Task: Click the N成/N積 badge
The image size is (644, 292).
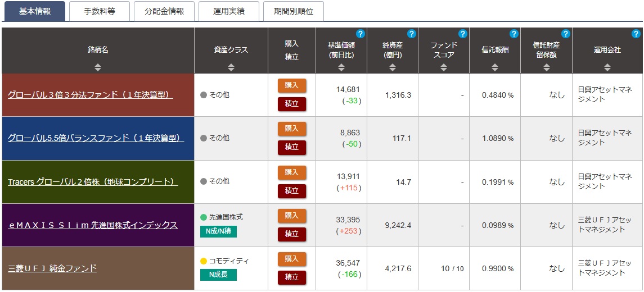Action: tap(218, 232)
